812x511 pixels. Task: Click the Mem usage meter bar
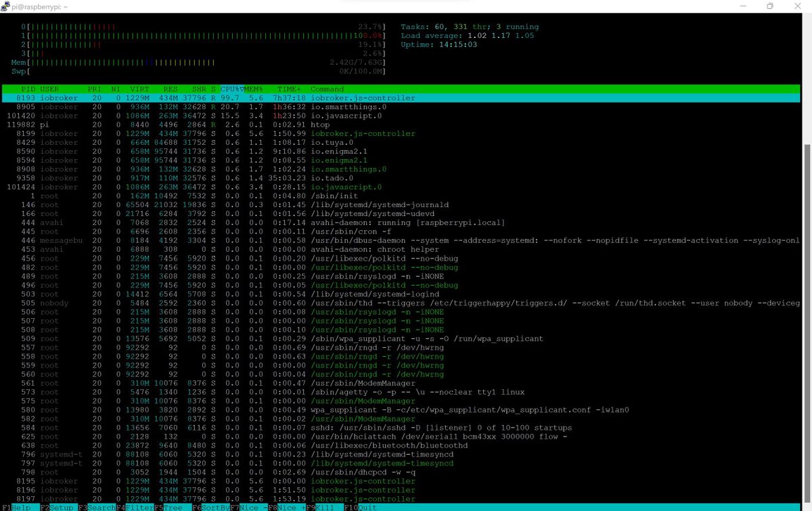[199, 62]
